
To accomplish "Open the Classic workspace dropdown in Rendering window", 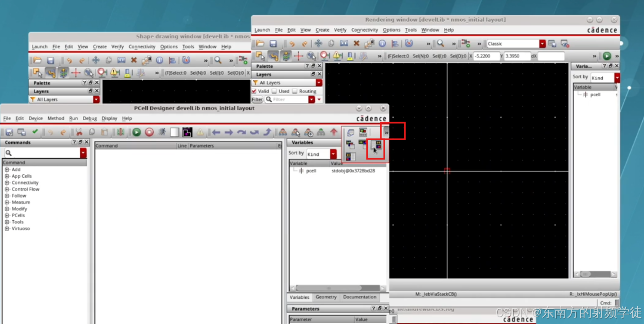I will [542, 44].
